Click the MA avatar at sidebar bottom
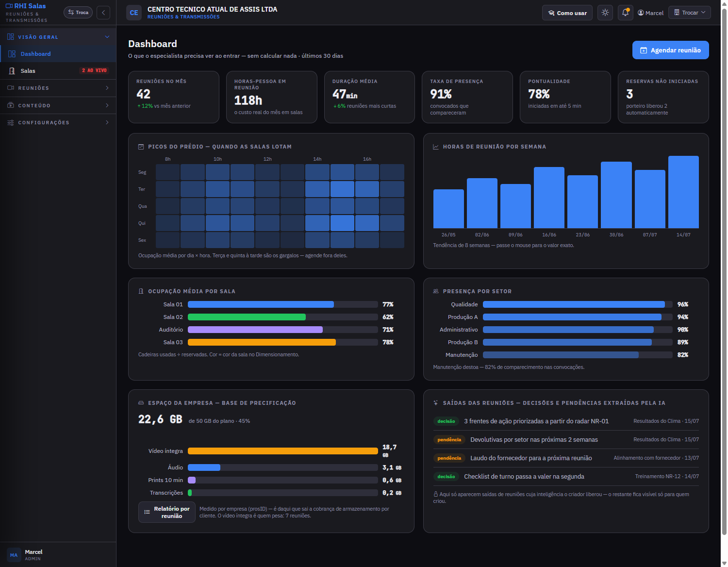728x567 pixels. 14,555
